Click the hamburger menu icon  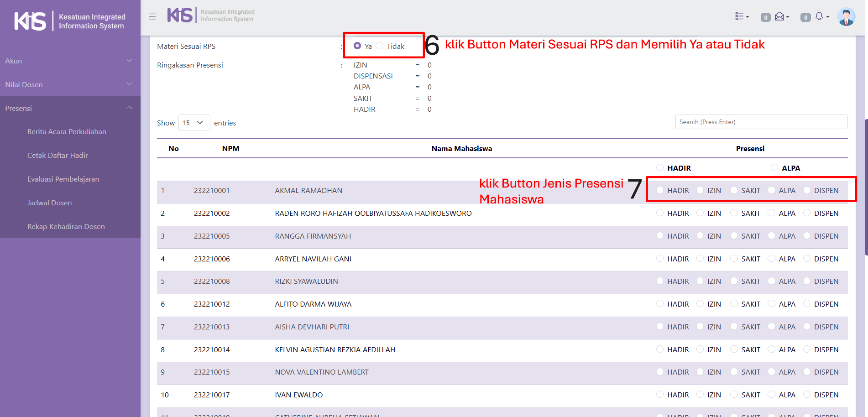tap(152, 16)
